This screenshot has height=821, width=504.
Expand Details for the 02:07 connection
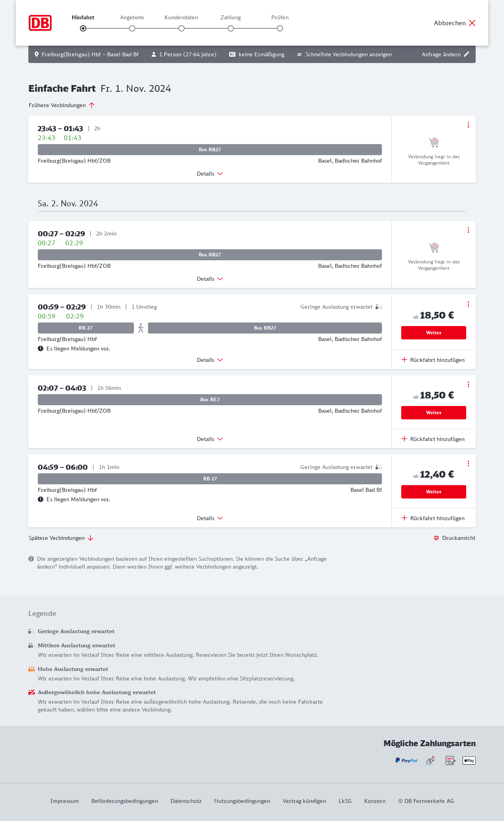210,439
